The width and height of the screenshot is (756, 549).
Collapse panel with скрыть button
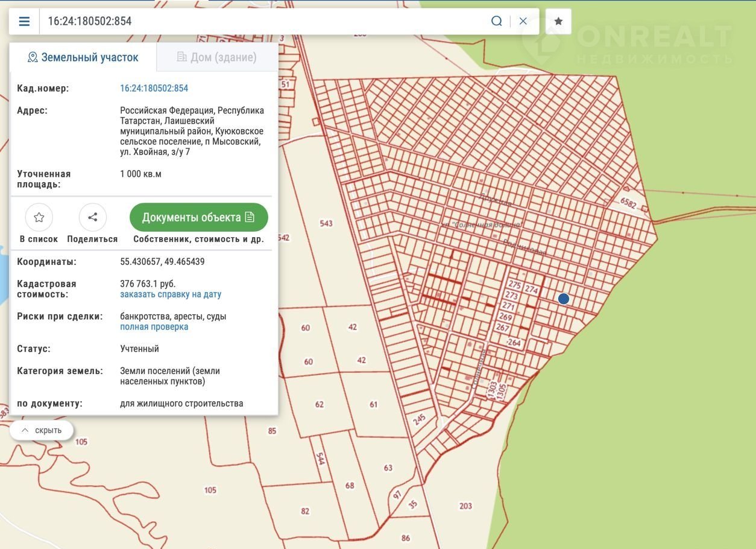click(42, 430)
